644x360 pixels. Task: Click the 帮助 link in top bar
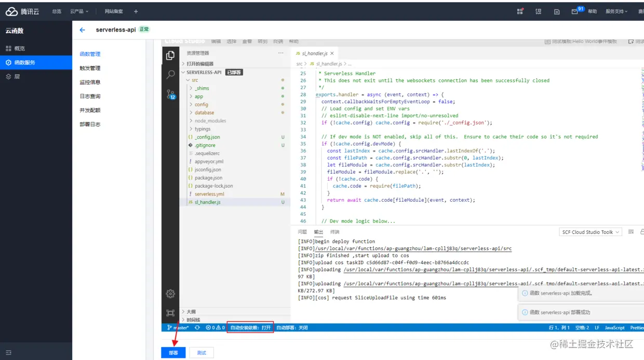pyautogui.click(x=593, y=11)
